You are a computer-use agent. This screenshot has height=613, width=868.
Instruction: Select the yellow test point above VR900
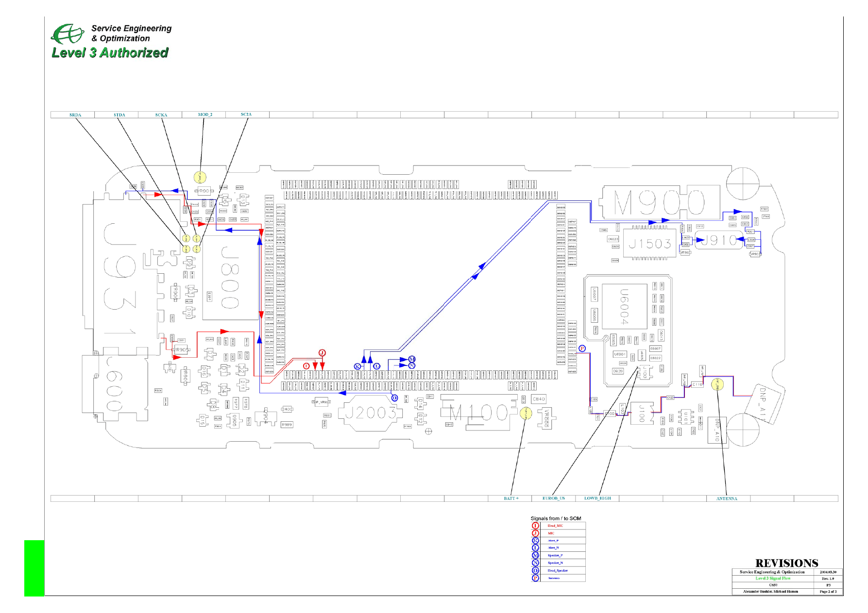point(200,177)
